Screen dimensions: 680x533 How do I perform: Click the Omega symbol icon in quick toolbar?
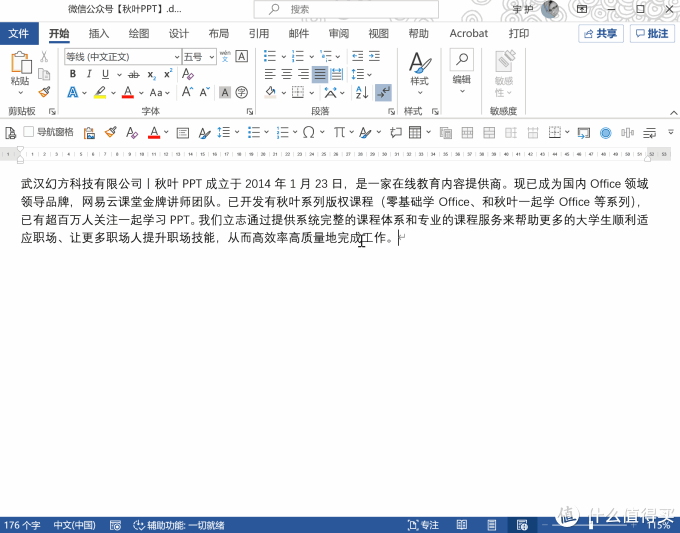click(x=308, y=132)
